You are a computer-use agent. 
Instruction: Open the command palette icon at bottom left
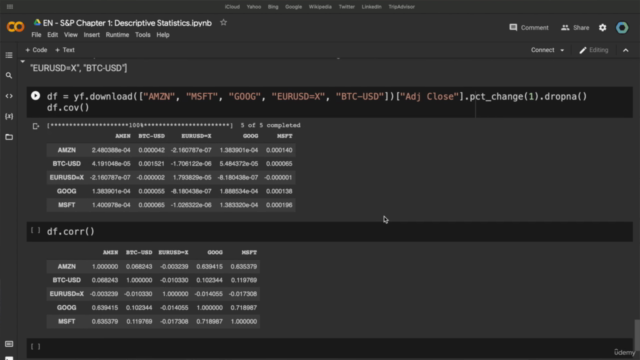point(9,344)
